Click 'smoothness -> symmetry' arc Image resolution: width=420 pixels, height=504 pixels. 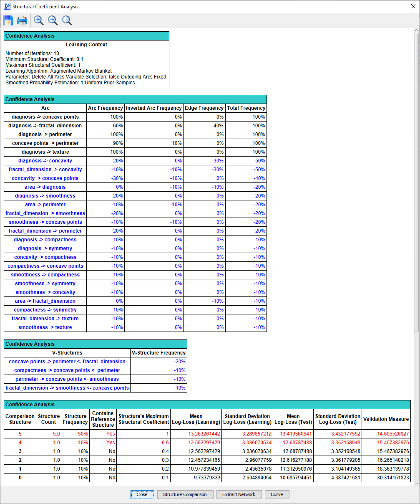coord(45,284)
